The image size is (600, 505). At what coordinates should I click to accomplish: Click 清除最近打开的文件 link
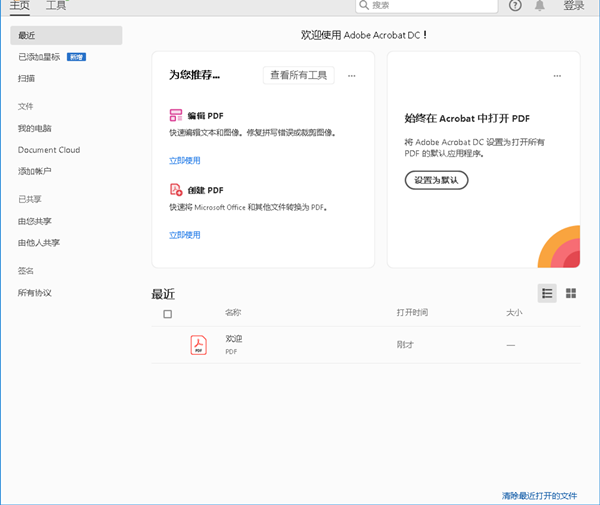[x=539, y=496]
